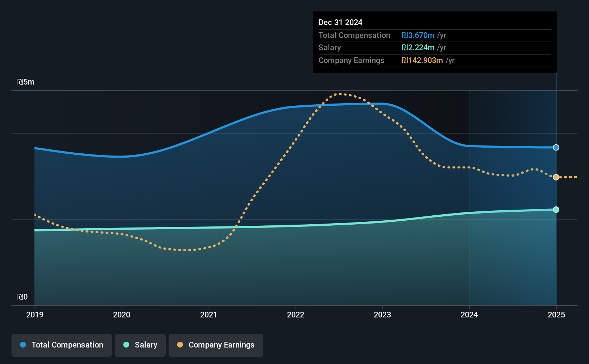The height and width of the screenshot is (364, 589).
Task: Click the ₪0 y-axis label
Action: coord(23,297)
